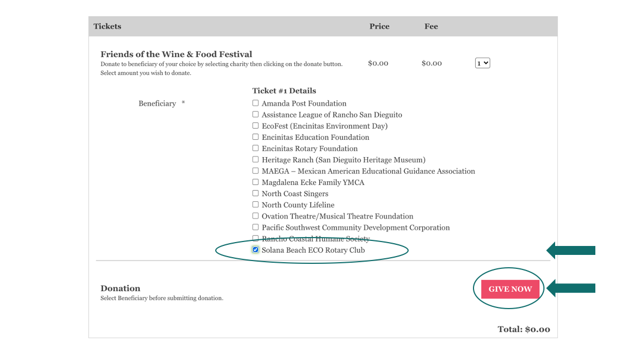Uncheck Solana Beach ECO Rotary Club
The width and height of the screenshot is (644, 341).
click(255, 250)
